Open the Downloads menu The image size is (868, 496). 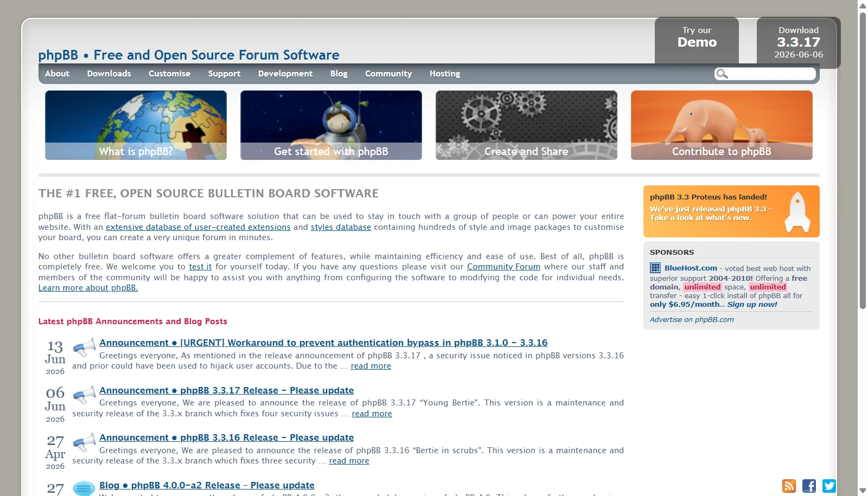[x=109, y=74]
